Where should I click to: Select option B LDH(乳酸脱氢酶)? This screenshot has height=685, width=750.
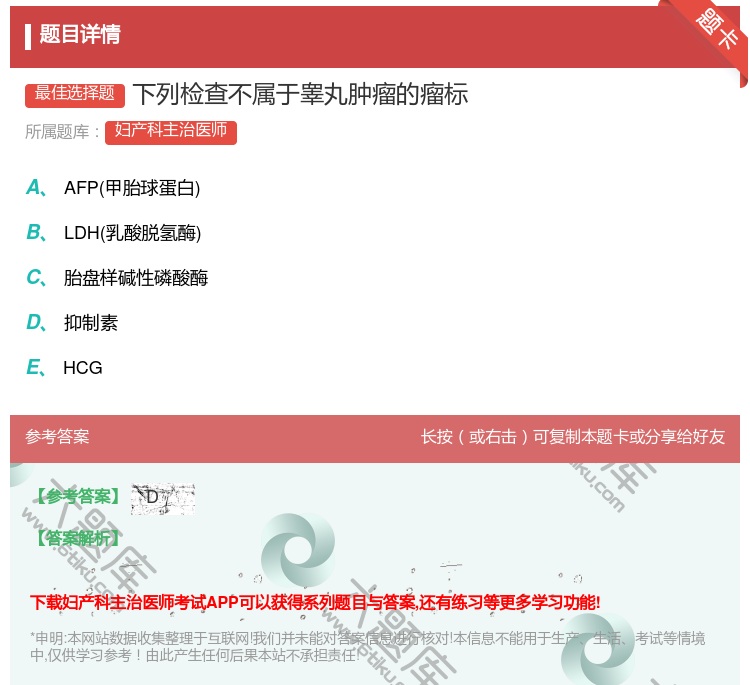pos(113,233)
